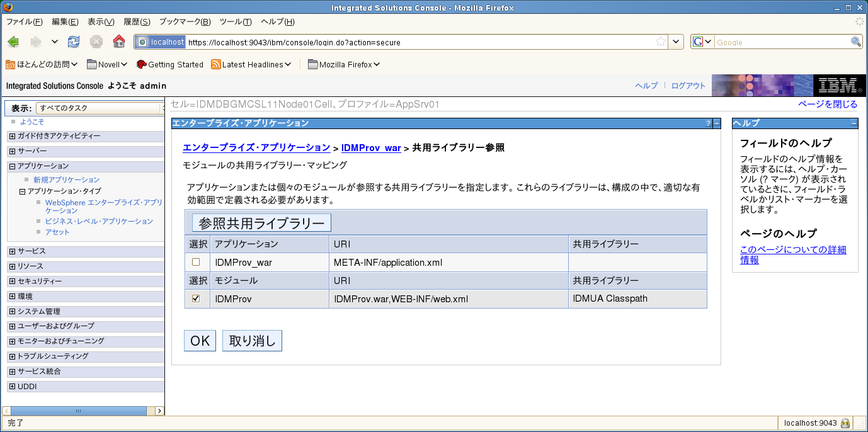868x432 pixels.
Task: Expand the ユーザーおよびグループ section
Action: (x=12, y=326)
